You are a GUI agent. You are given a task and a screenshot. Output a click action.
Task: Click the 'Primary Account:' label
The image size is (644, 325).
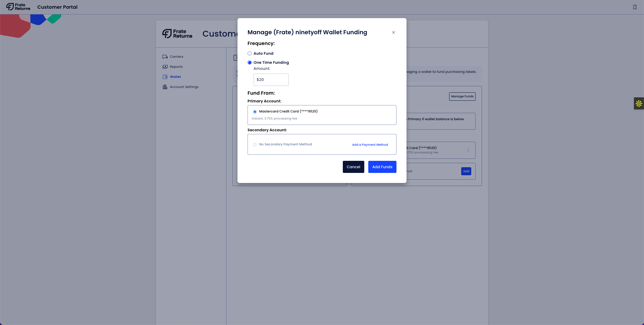[264, 101]
